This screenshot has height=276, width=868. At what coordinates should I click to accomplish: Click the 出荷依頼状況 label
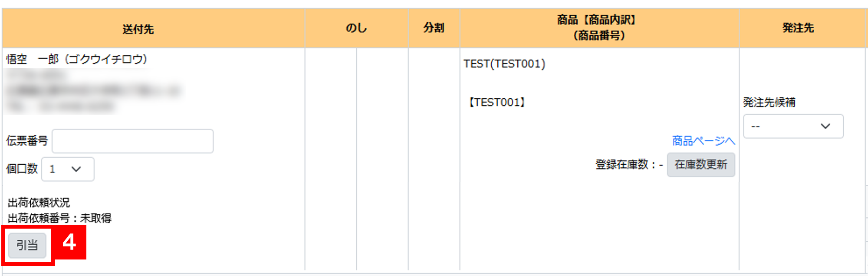click(39, 203)
